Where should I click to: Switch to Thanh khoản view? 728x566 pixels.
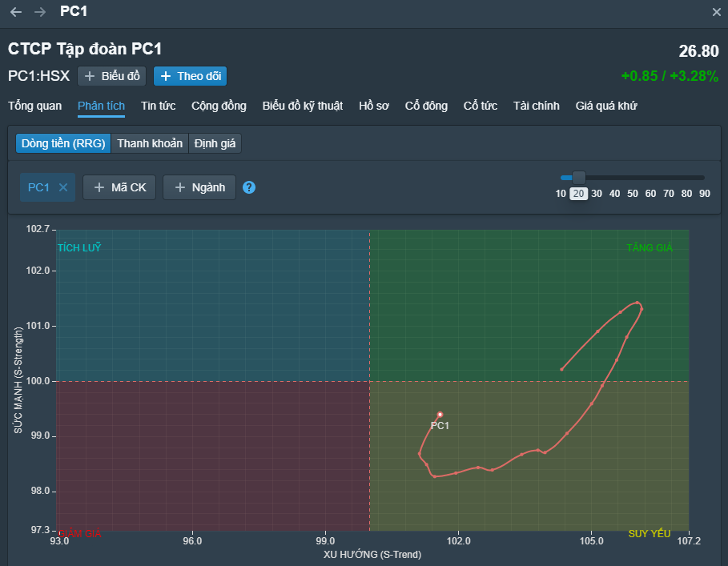click(x=150, y=143)
